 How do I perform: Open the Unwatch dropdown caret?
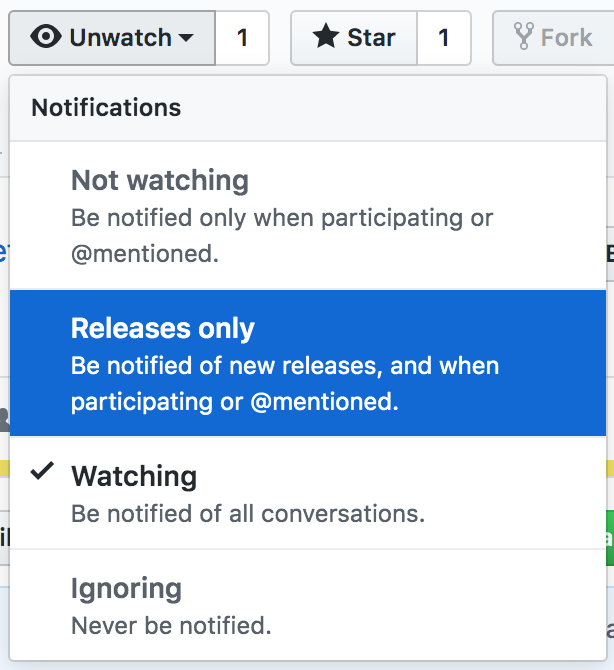click(x=186, y=38)
